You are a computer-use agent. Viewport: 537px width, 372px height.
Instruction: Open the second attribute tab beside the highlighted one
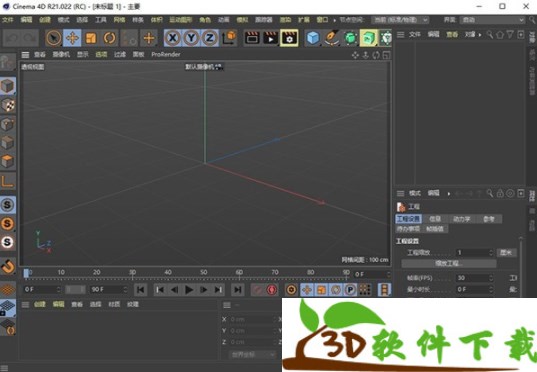[435, 219]
